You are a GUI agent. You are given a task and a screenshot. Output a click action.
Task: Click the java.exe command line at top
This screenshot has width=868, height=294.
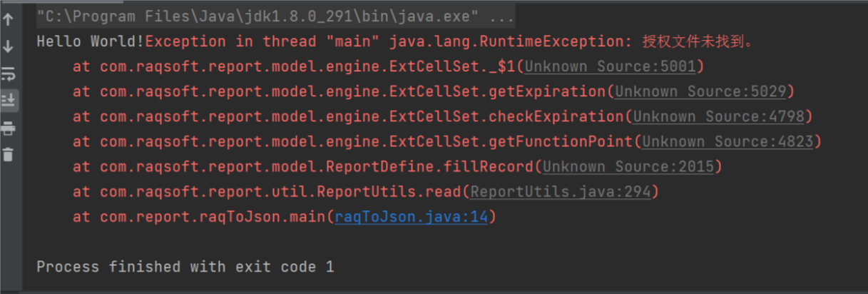click(275, 16)
